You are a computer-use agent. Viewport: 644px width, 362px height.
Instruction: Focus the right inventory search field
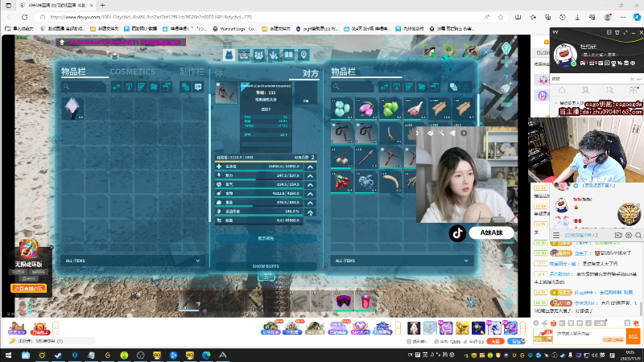tap(353, 87)
